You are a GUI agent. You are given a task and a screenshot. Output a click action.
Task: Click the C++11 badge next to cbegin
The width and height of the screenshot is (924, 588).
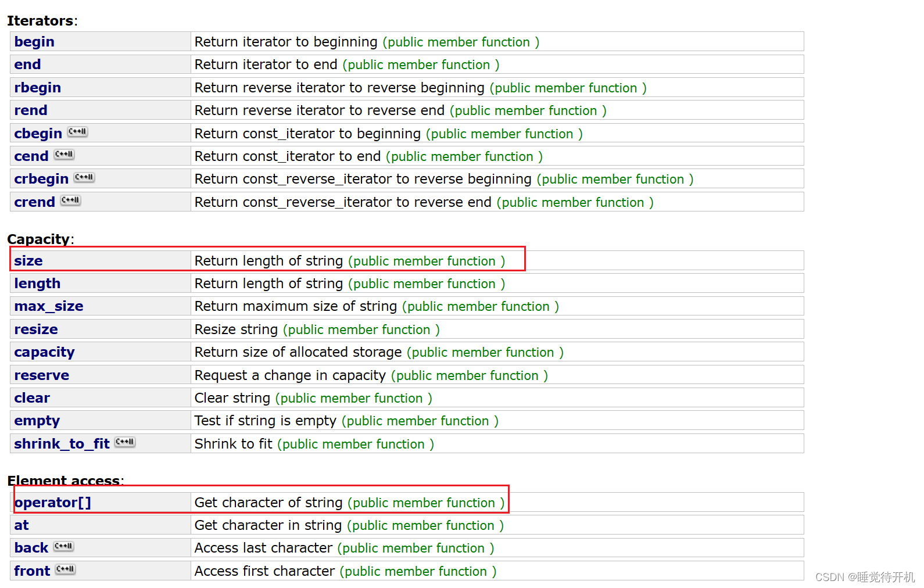point(77,132)
